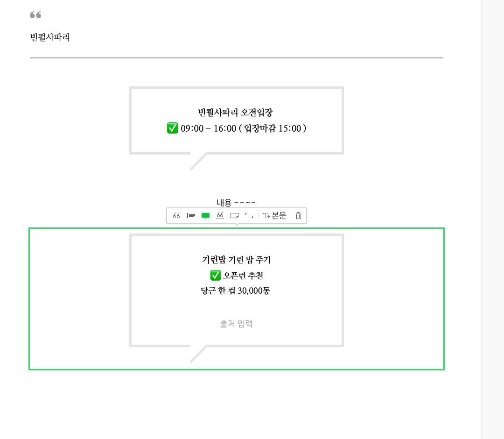
Task: Click the 빈펄사파리 오전입장 title line
Action: tap(235, 113)
